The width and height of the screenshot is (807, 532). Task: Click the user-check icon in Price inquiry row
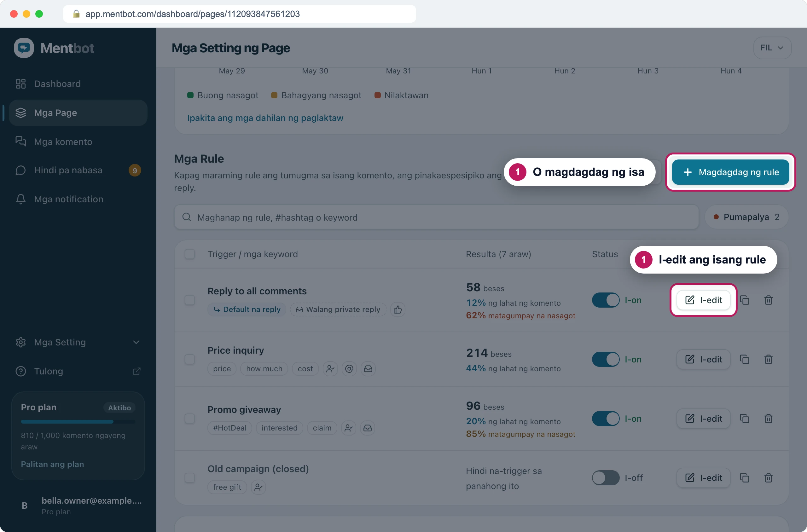tap(330, 369)
